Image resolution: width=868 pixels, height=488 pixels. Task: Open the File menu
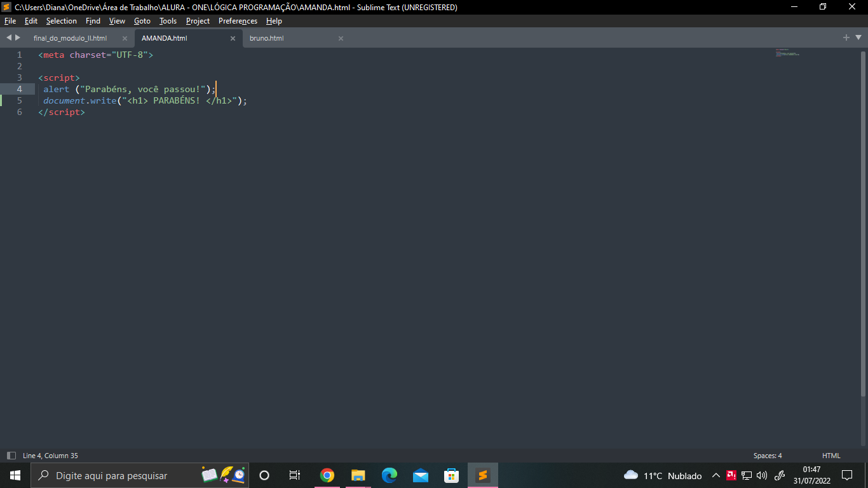pyautogui.click(x=10, y=21)
